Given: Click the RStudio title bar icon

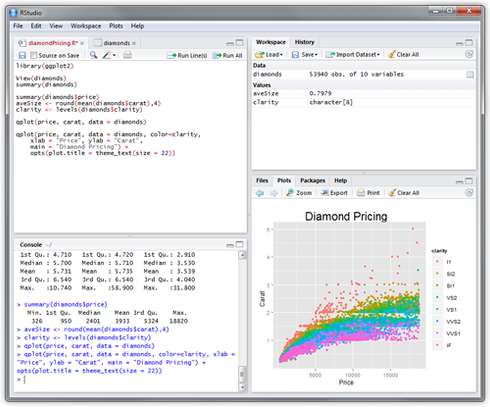Looking at the screenshot, I should pyautogui.click(x=13, y=13).
